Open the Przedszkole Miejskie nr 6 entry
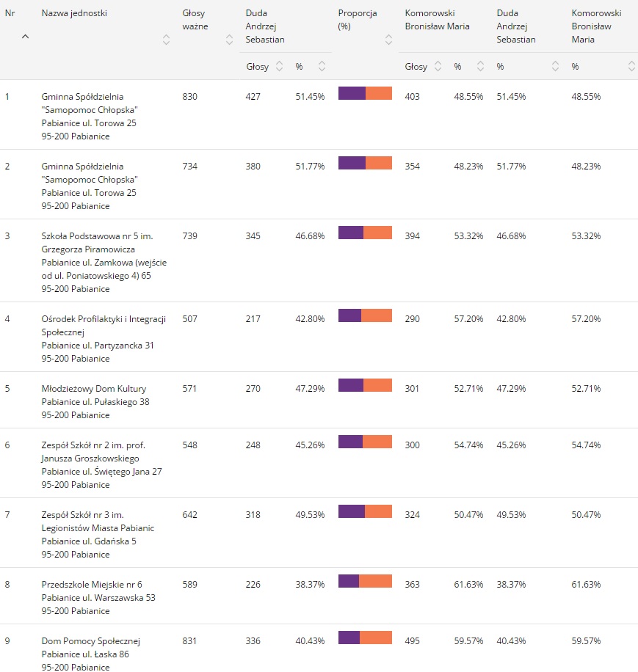The width and height of the screenshot is (638, 672). [x=92, y=585]
